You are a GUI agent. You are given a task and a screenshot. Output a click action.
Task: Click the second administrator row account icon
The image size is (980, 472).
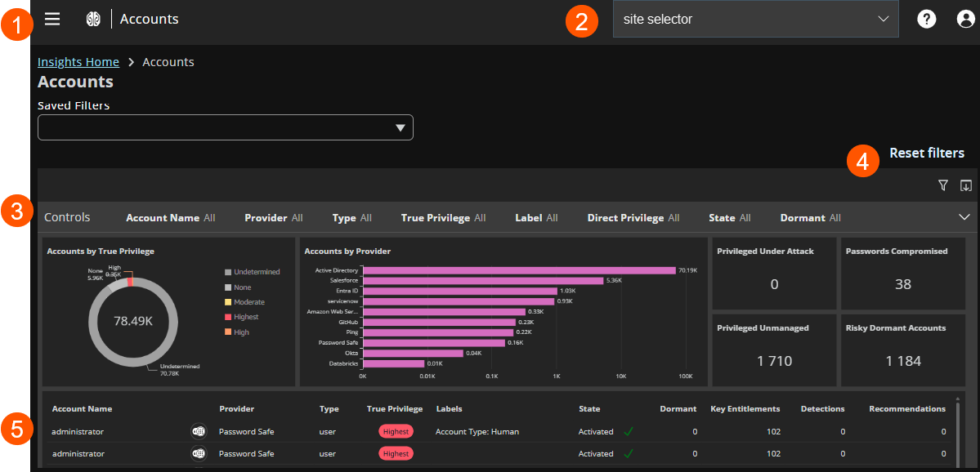(198, 453)
